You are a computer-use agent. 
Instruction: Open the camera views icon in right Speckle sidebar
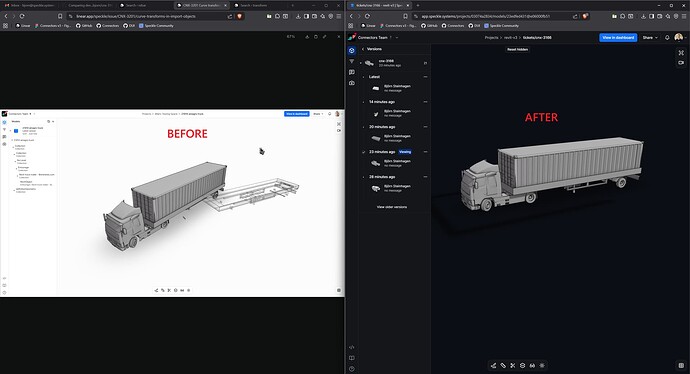tap(352, 83)
